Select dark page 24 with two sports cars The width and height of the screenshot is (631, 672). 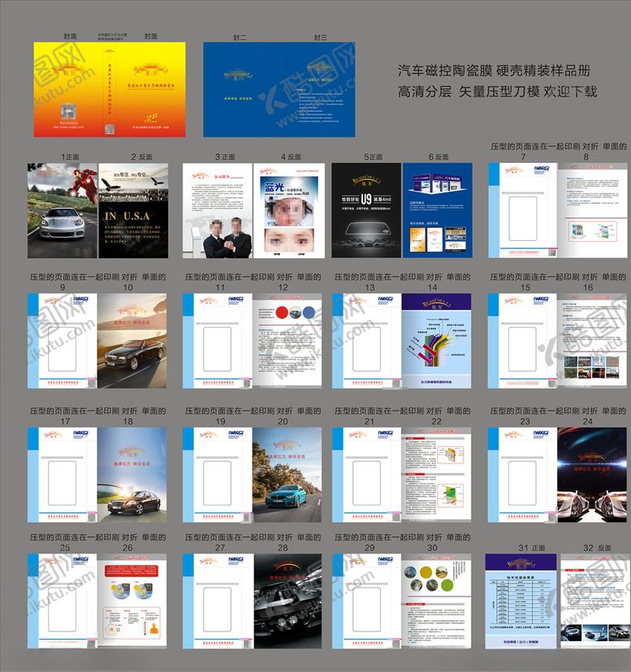(592, 475)
